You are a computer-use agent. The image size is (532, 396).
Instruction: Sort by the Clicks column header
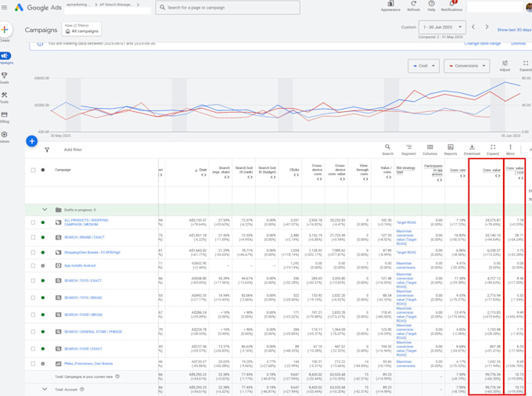coord(294,170)
